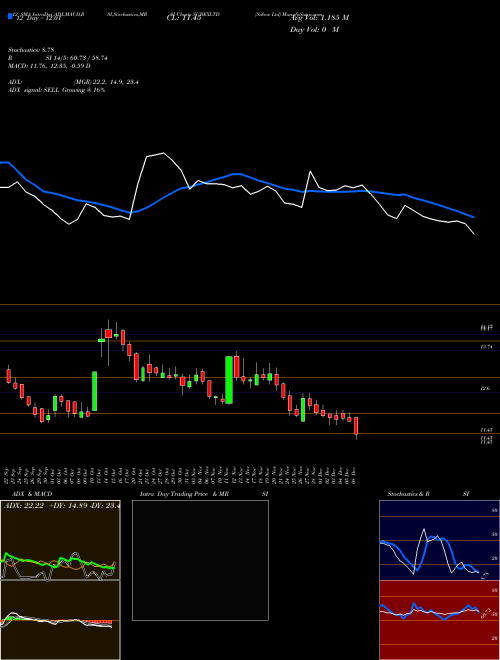
Task: Click the 'Stochastics: 8.78' reading
Action: 31,50
